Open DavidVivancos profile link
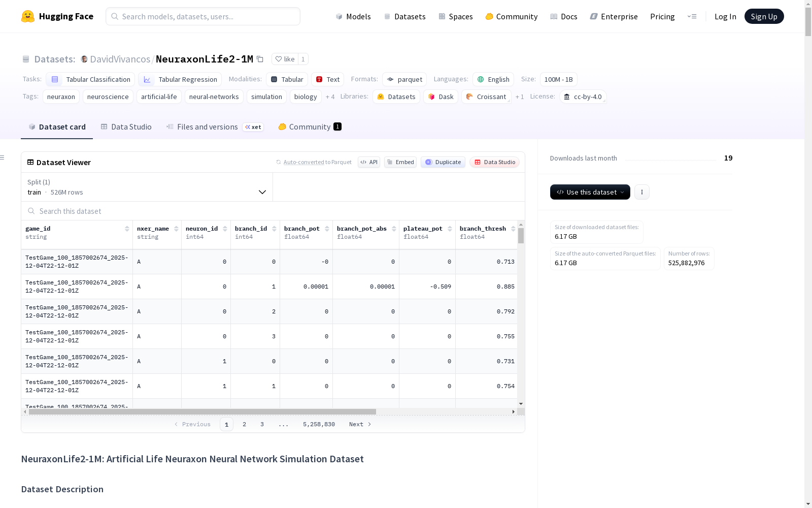Viewport: 812px width, 508px height. [x=120, y=59]
